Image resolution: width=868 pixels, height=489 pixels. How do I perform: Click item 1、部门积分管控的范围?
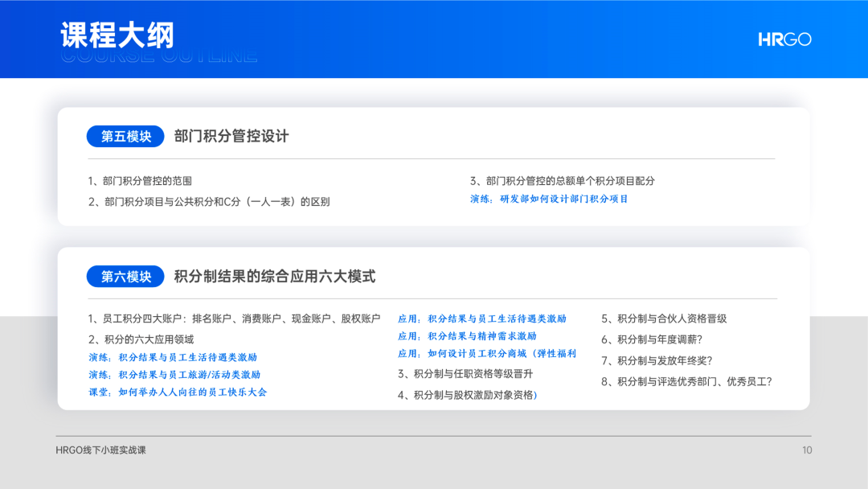coord(140,181)
